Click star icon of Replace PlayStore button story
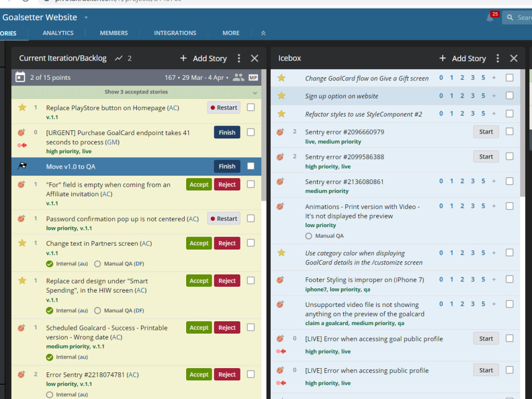Viewport: 532px width, 399px height. click(x=22, y=107)
